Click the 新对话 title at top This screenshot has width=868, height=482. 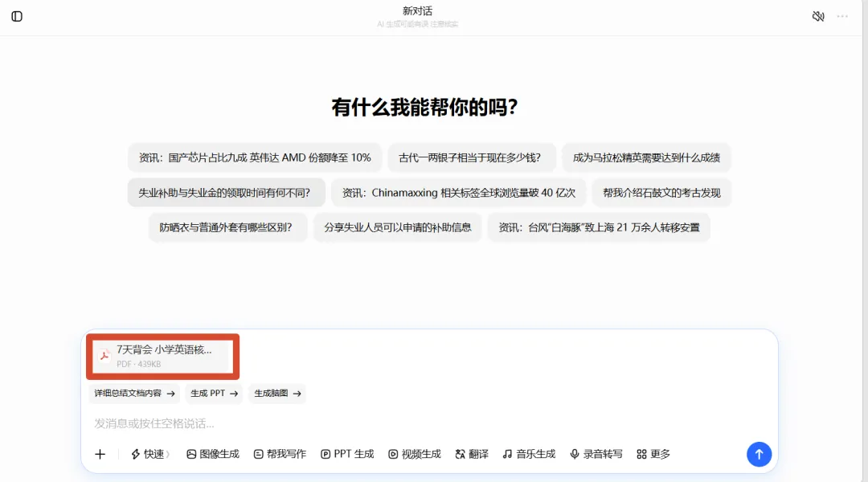click(417, 11)
